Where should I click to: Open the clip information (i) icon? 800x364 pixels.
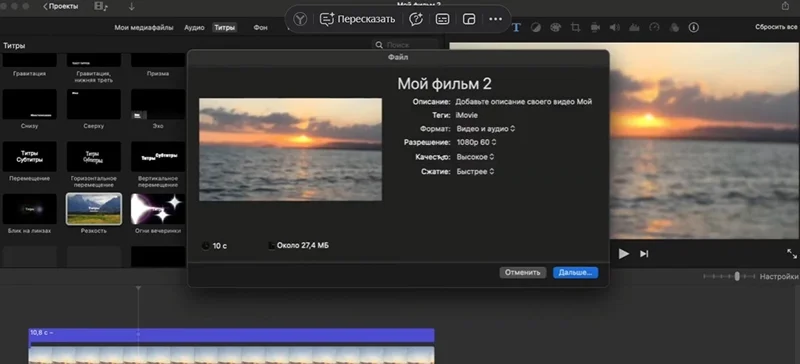[694, 28]
